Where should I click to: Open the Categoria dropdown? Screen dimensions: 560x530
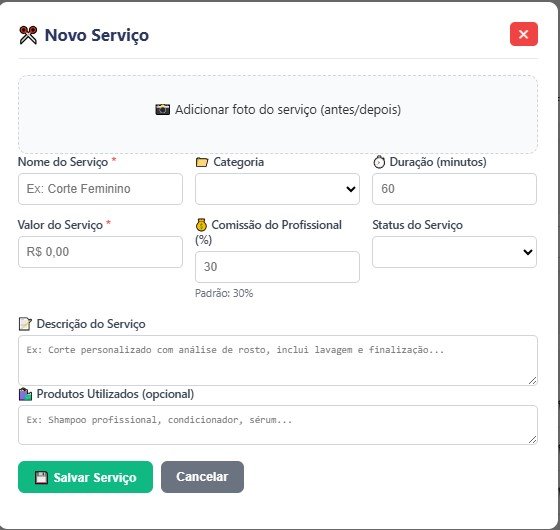point(277,189)
